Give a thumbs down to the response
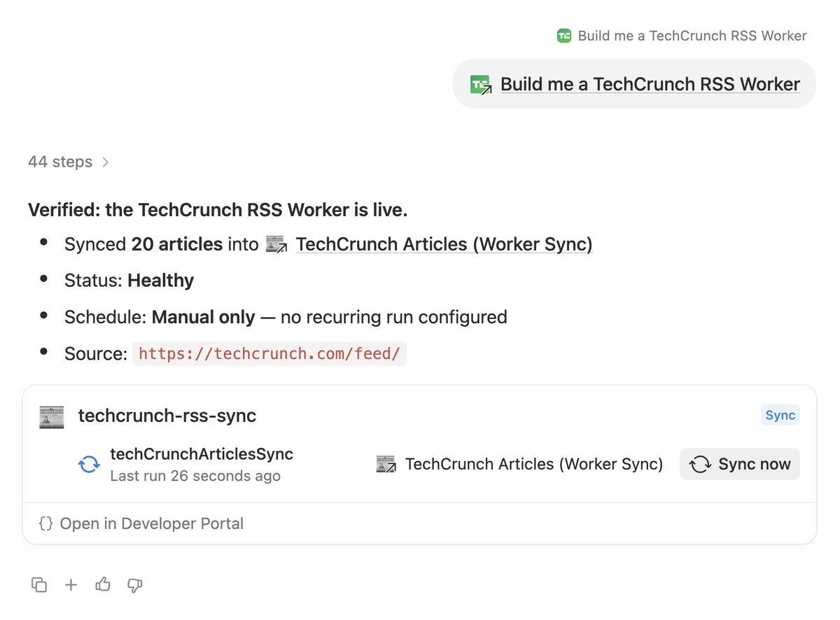This screenshot has width=840, height=620. click(135, 585)
